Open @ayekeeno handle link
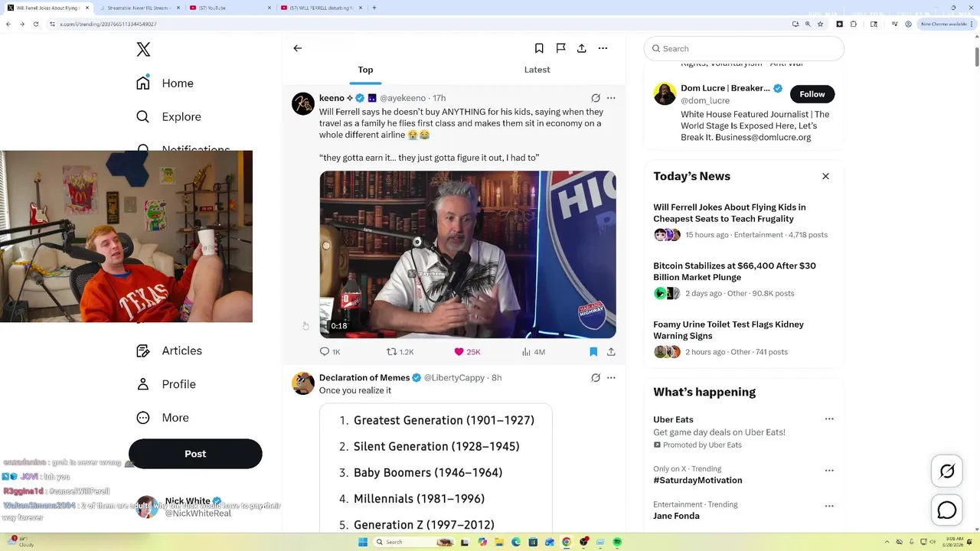980x551 pixels. (403, 98)
